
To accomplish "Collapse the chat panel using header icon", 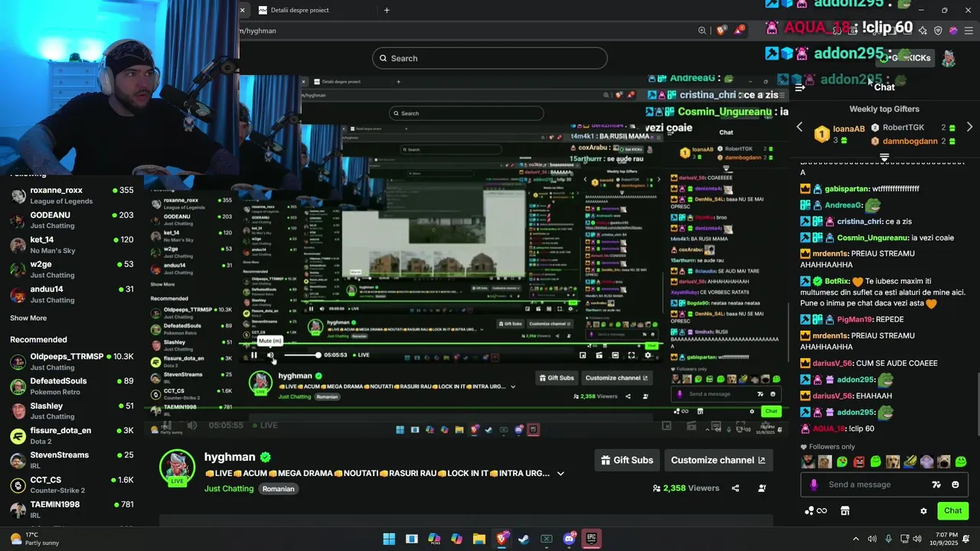I will [x=799, y=87].
